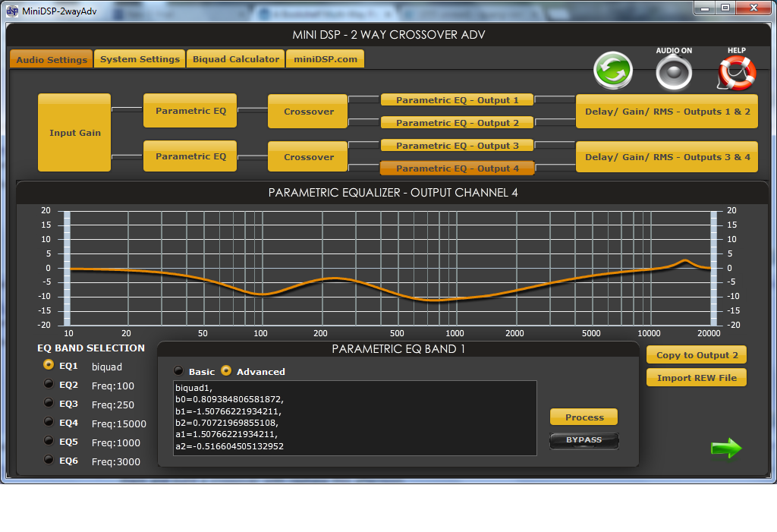
Task: Click the 'a2=-0.516604505132952' coefficient line
Action: click(229, 446)
